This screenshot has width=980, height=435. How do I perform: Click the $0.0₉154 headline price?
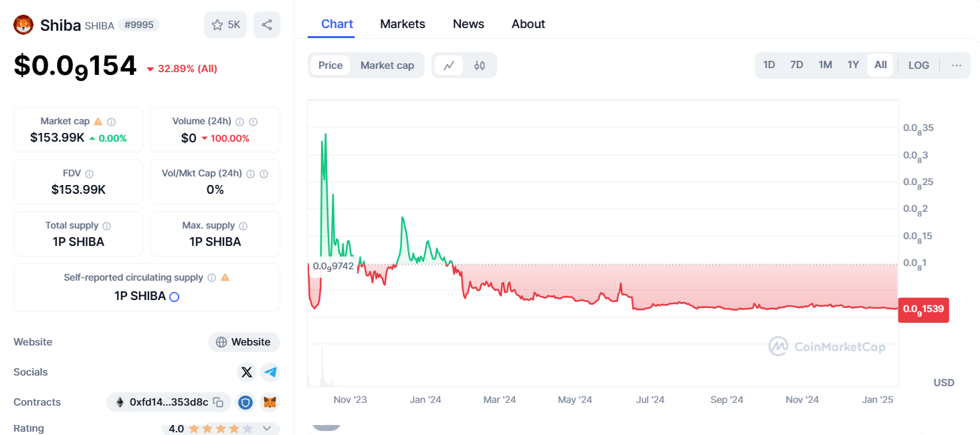click(75, 66)
